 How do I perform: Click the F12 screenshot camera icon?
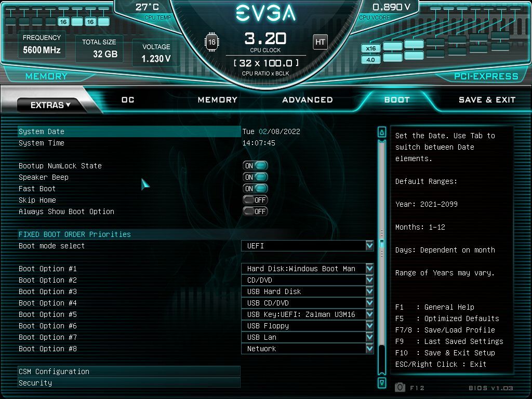[400, 387]
